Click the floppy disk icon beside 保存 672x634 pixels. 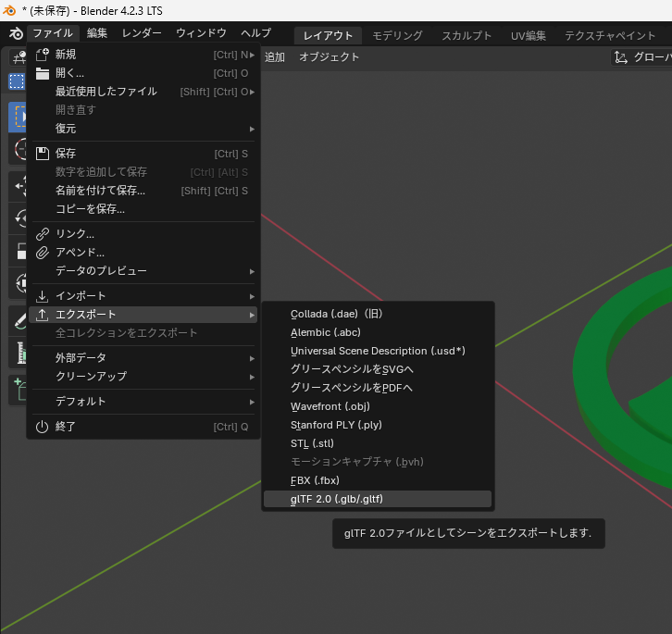42,154
